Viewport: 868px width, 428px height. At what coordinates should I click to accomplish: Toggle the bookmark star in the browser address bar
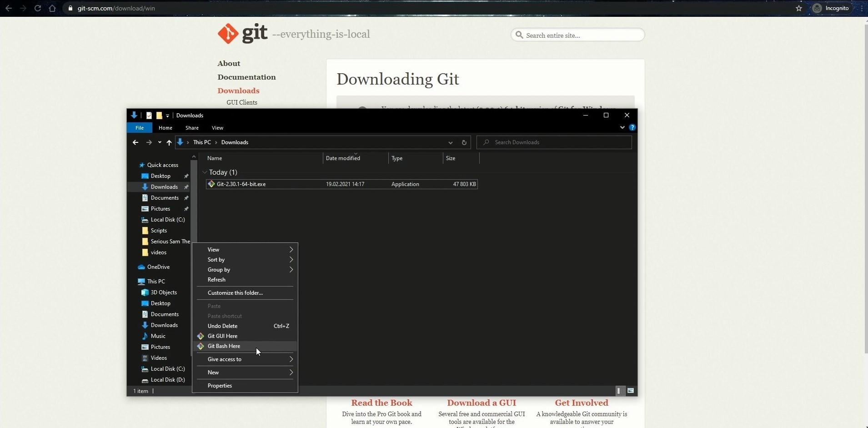[x=799, y=8]
